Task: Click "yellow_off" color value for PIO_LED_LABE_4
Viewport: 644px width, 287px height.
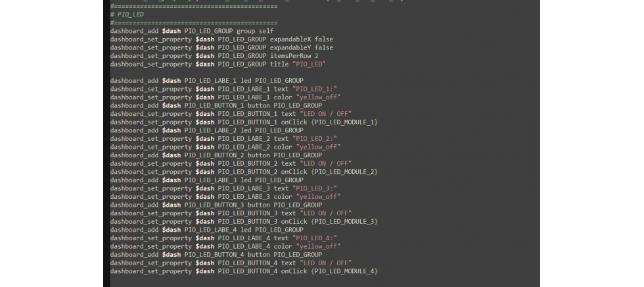Action: click(x=319, y=246)
